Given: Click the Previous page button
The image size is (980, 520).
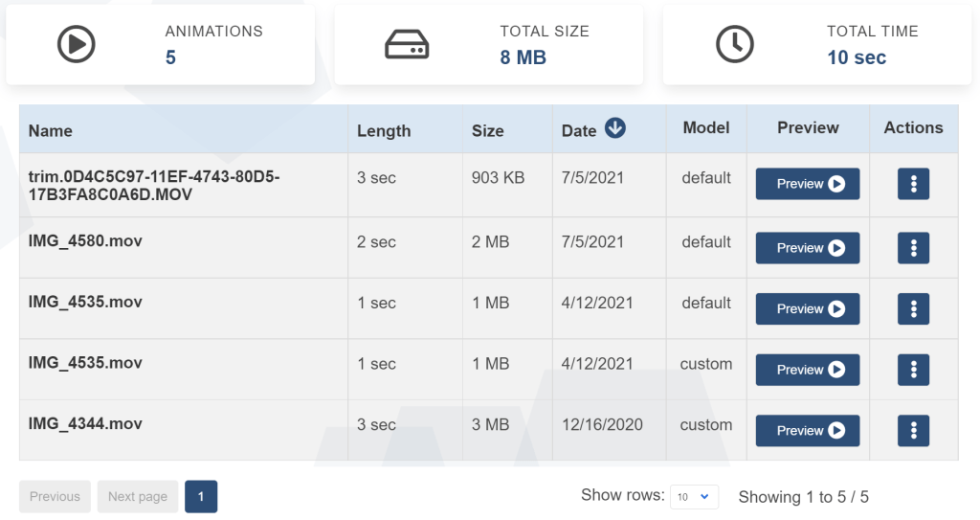Looking at the screenshot, I should pos(55,496).
